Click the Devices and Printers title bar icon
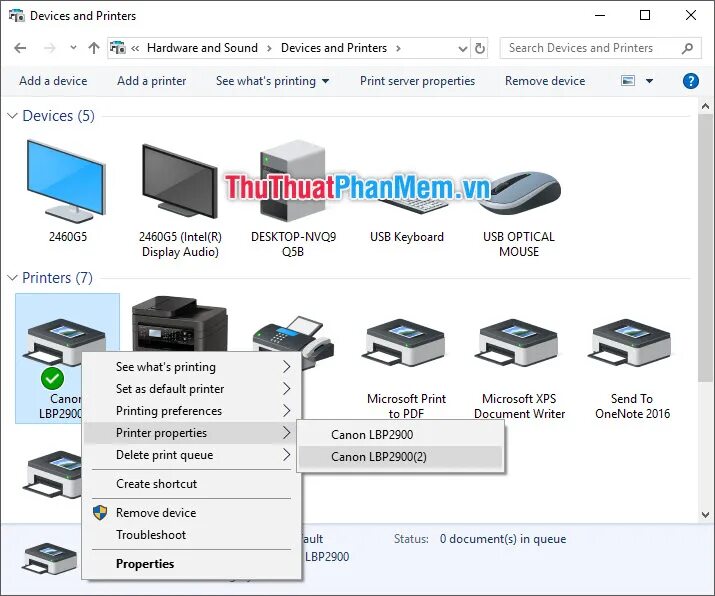 (16, 15)
